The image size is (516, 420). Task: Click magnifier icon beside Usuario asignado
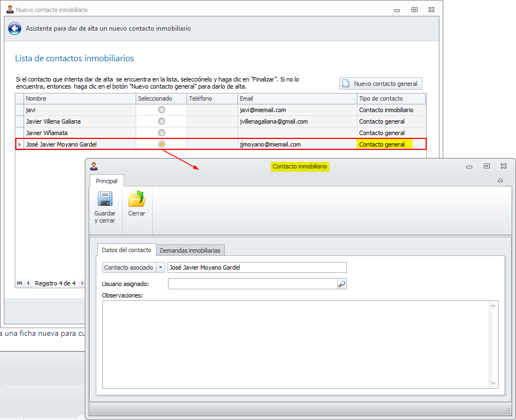click(342, 284)
